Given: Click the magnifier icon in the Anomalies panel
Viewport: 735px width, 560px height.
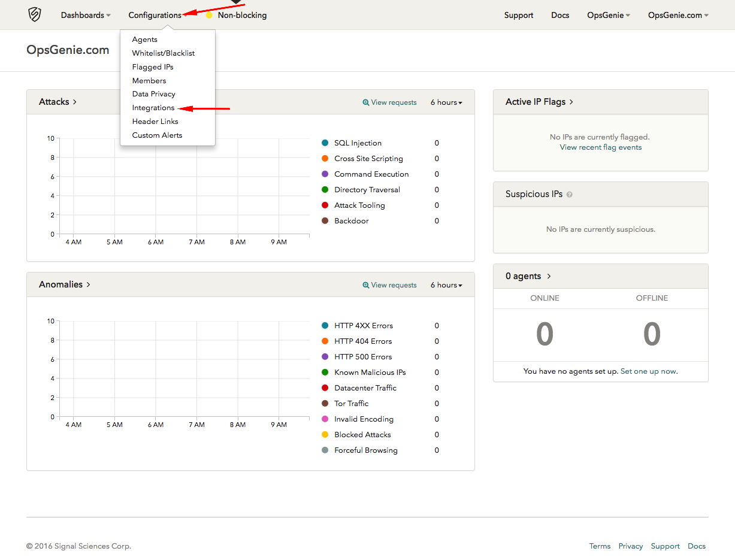Looking at the screenshot, I should point(366,285).
